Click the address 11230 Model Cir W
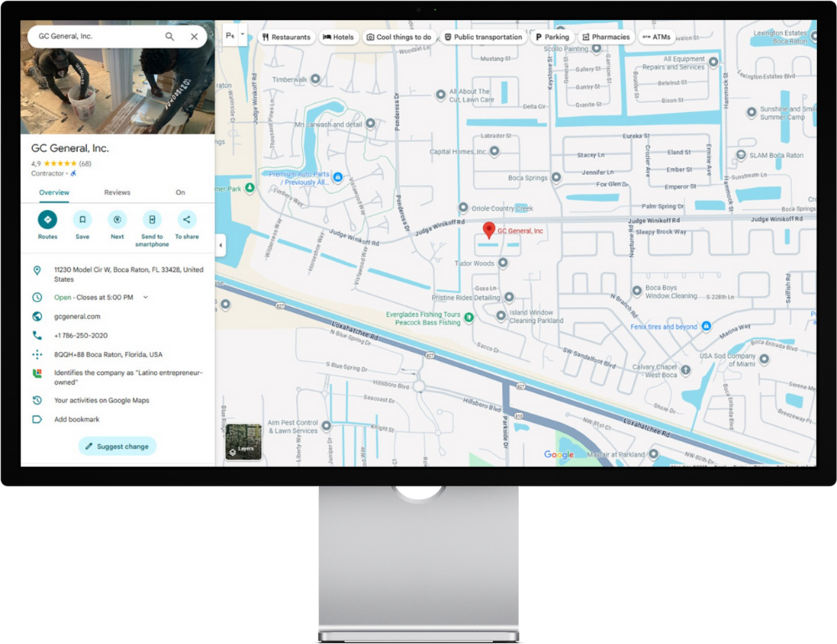Viewport: 837px width, 644px height. pos(128,274)
